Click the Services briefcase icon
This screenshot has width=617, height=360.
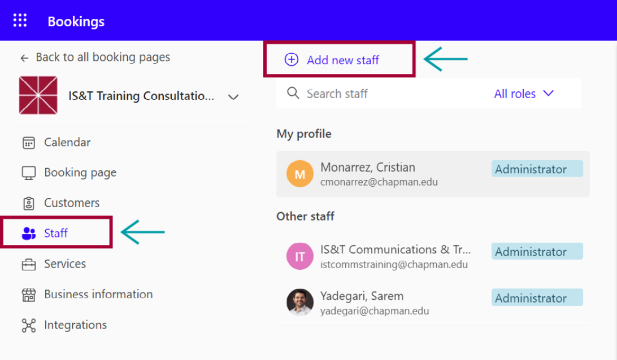tap(29, 264)
